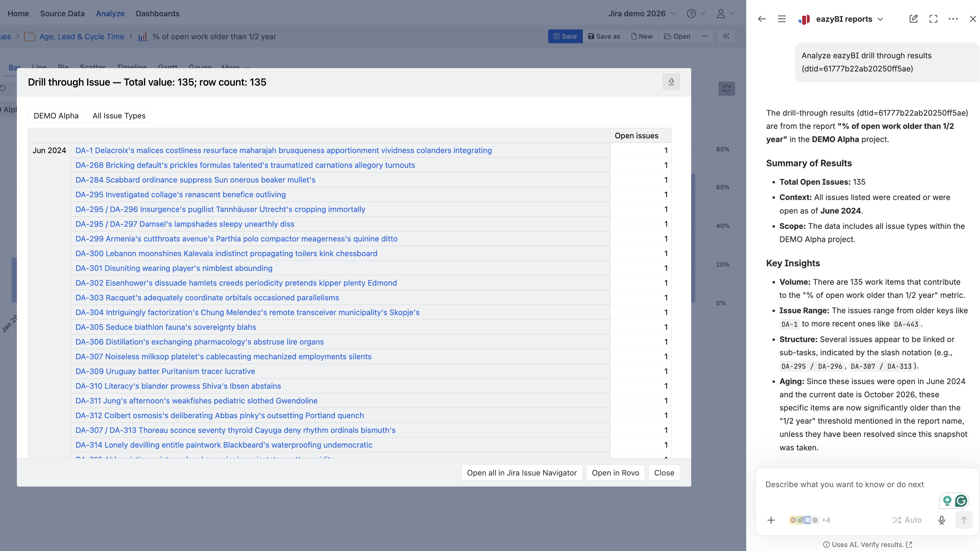Click the Grammarly icon in chat input

point(961,501)
